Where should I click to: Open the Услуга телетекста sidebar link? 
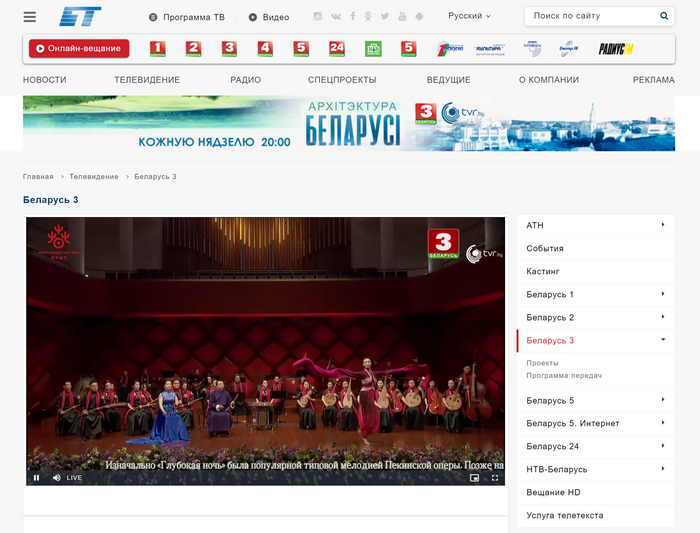pos(595,516)
